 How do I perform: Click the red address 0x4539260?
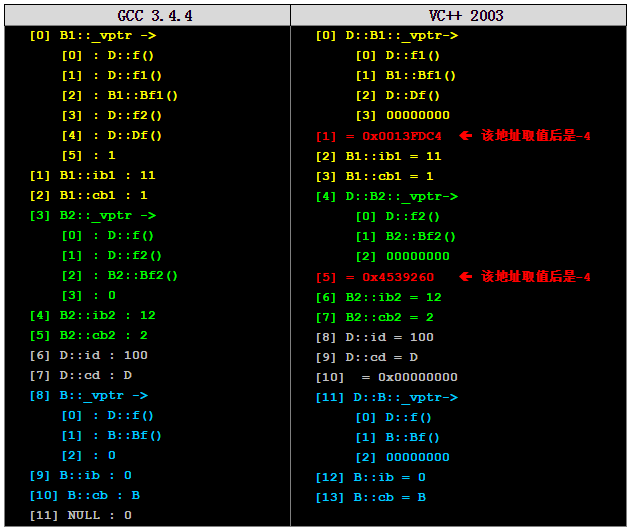[374, 276]
